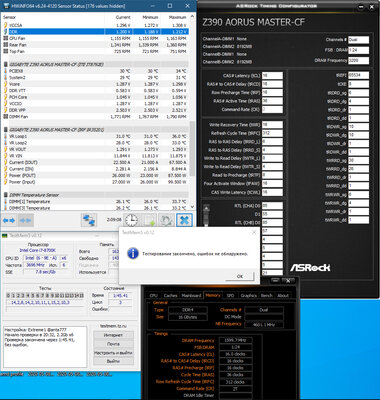The image size is (380, 400).
Task: Click the CAS# Latency (tCL) input field
Action: 272,75
